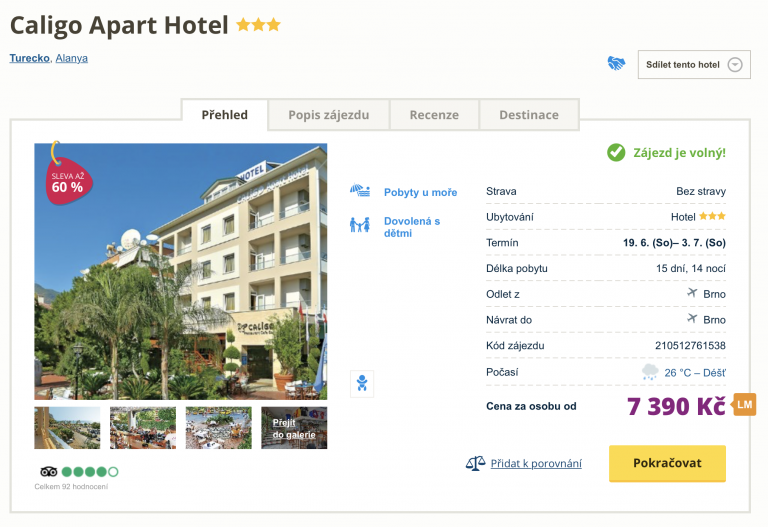Select the Destinace tab
Screen dimensions: 768x527
point(529,115)
